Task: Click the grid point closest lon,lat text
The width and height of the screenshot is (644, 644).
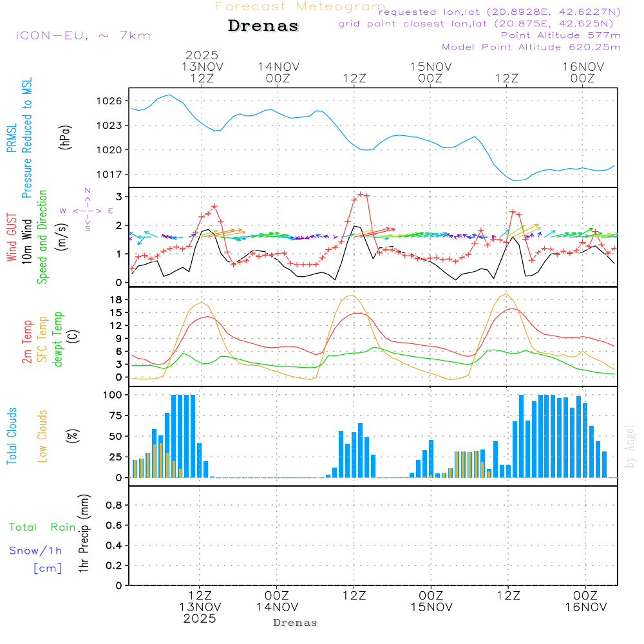Action: click(480, 24)
